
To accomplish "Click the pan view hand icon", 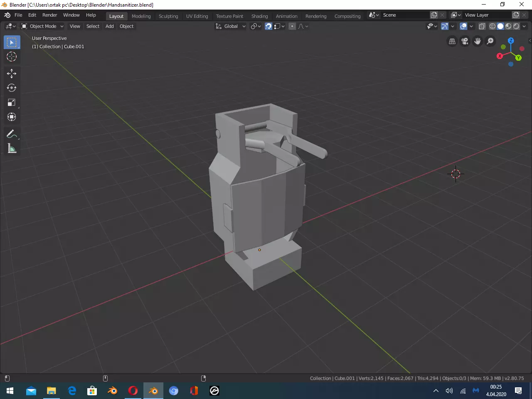I will point(478,41).
